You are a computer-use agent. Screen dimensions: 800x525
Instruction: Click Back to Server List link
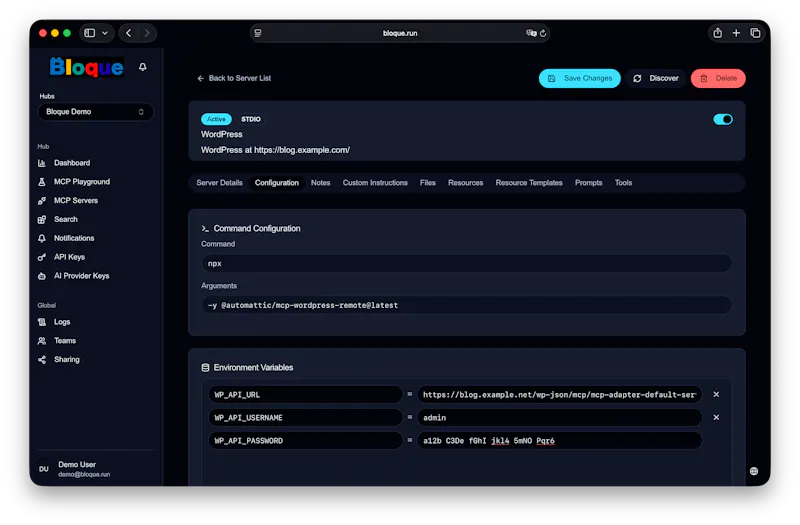tap(234, 78)
